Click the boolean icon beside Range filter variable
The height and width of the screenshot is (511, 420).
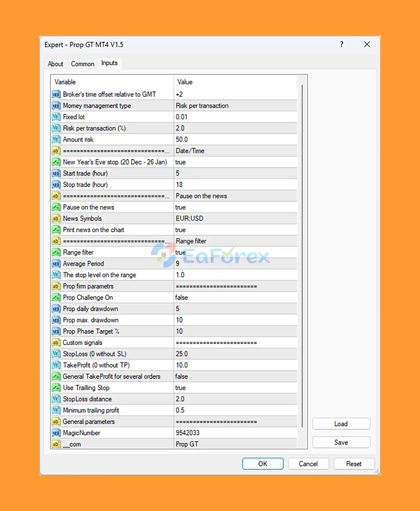pyautogui.click(x=56, y=253)
